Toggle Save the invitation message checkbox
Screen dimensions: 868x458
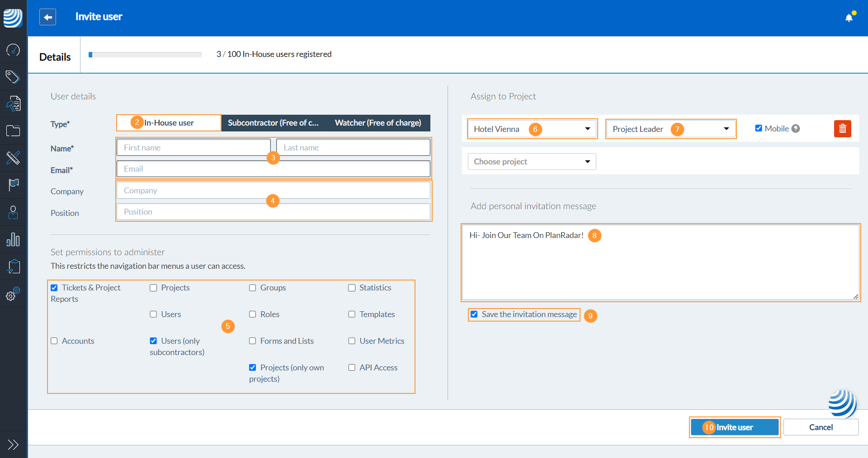[474, 314]
